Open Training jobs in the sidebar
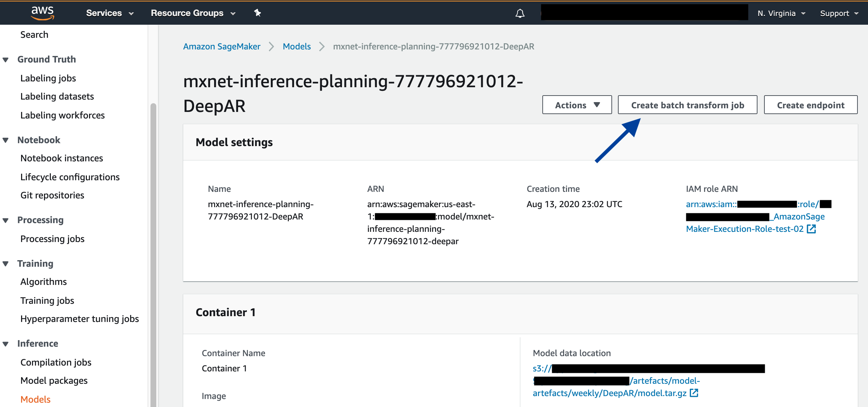 point(47,301)
